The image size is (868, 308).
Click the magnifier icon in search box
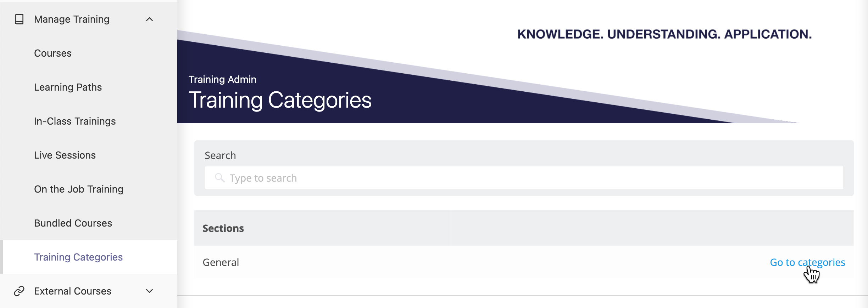[x=220, y=178]
